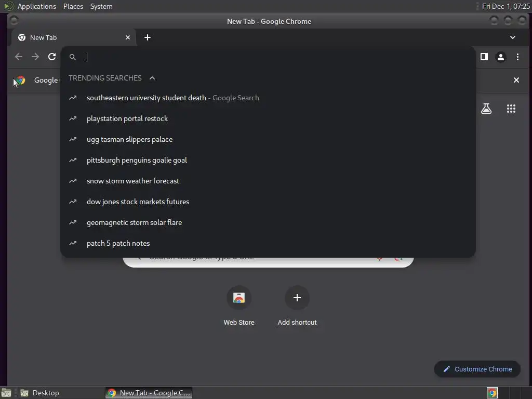Viewport: 532px width, 399px height.
Task: Click the Add shortcut plus button
Action: (x=297, y=298)
